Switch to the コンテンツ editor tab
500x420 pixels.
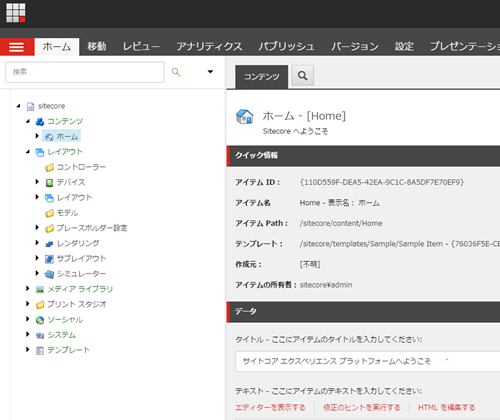point(262,77)
